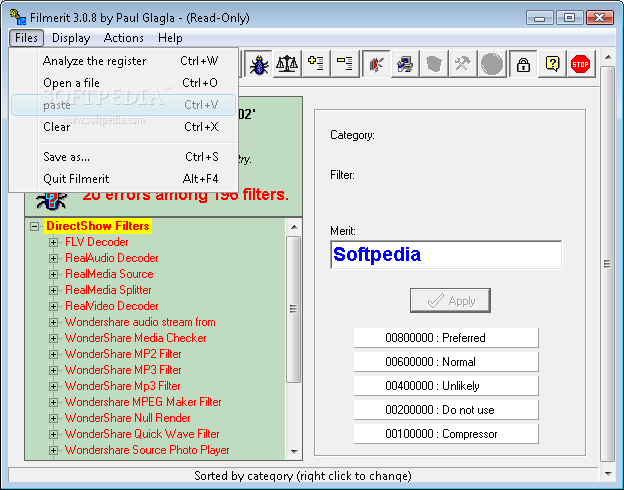624x490 pixels.
Task: Expand Wondershare audio stream from node
Action: tap(53, 322)
